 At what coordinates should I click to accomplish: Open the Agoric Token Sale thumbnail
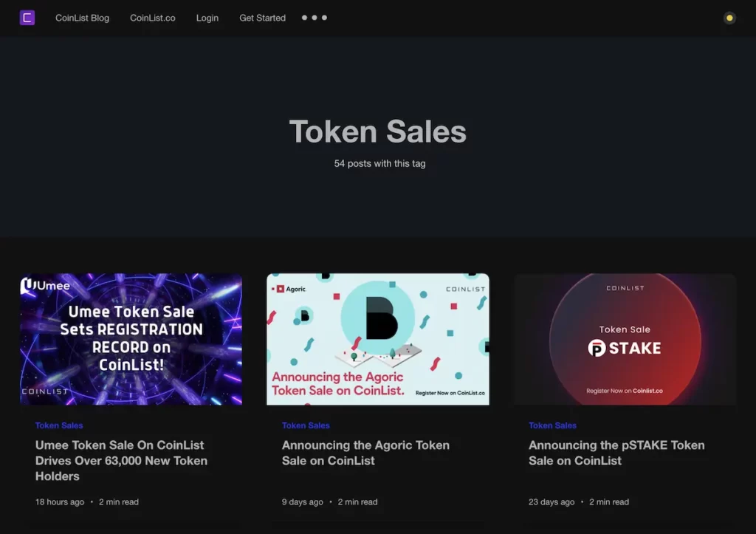click(378, 339)
